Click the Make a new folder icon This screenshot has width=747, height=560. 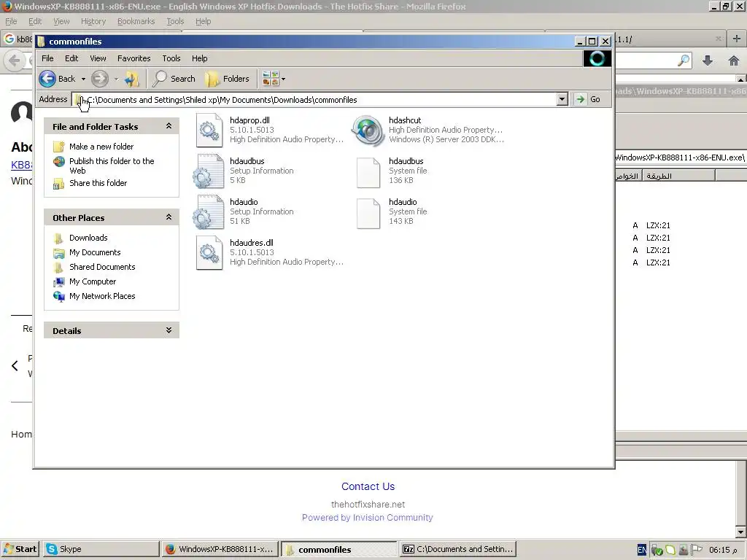pyautogui.click(x=58, y=147)
